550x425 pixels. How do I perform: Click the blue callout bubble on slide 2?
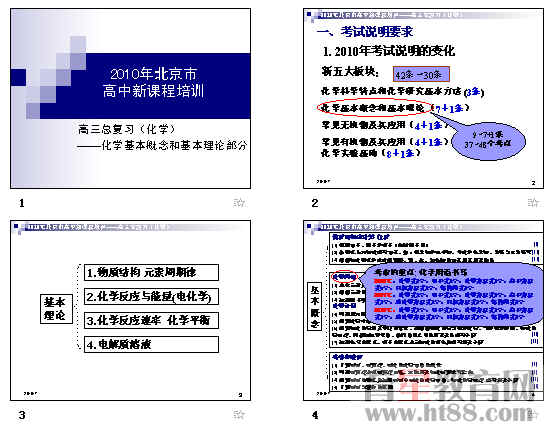coord(488,140)
